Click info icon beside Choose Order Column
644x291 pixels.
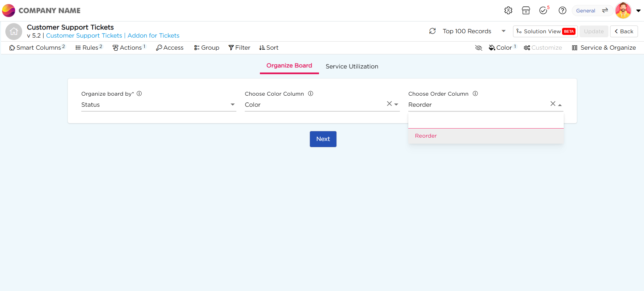[475, 94]
